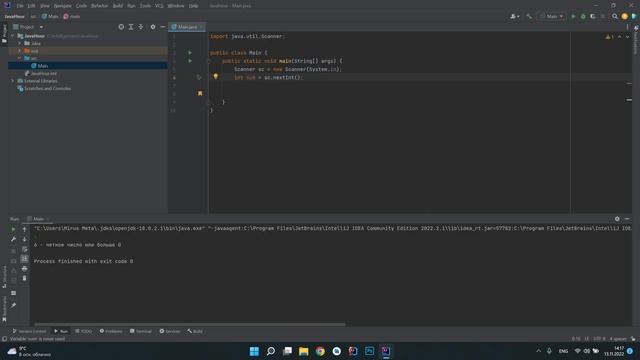This screenshot has width=640, height=360.
Task: Click the Select Opened File target icon
Action: coord(121,27)
